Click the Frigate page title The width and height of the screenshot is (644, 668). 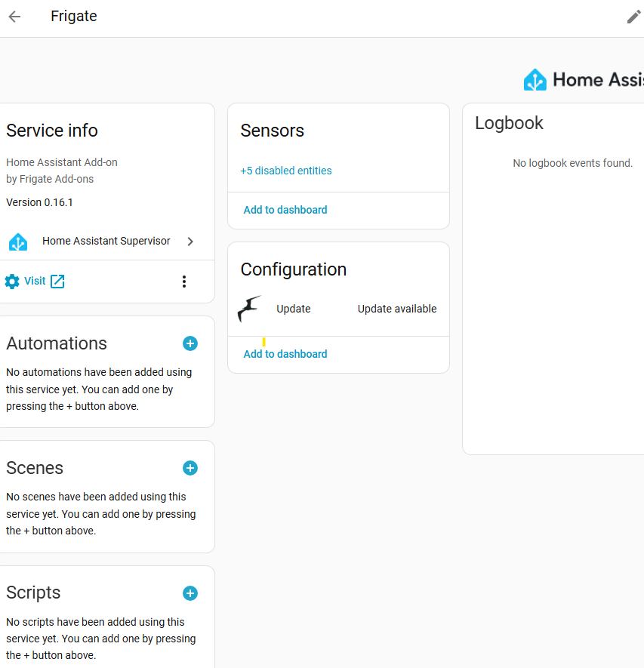pos(74,17)
